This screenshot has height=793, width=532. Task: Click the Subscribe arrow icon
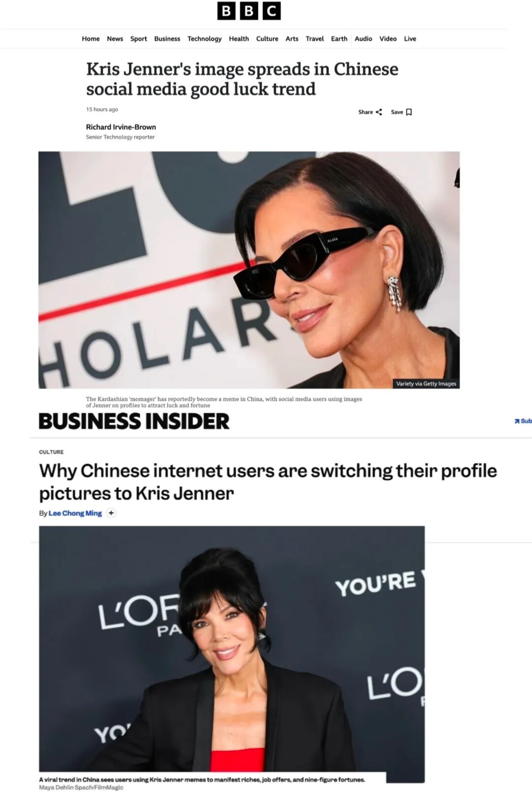click(x=517, y=421)
